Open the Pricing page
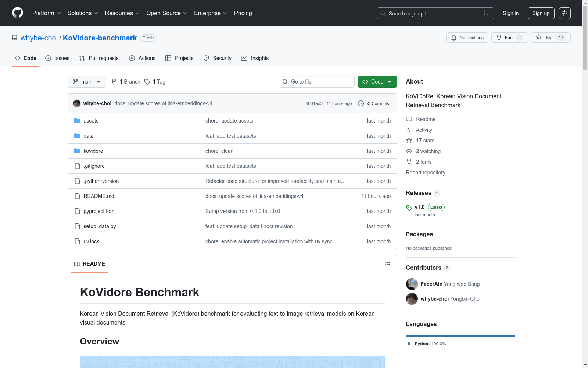Screen dimensions: 588x368 243,13
